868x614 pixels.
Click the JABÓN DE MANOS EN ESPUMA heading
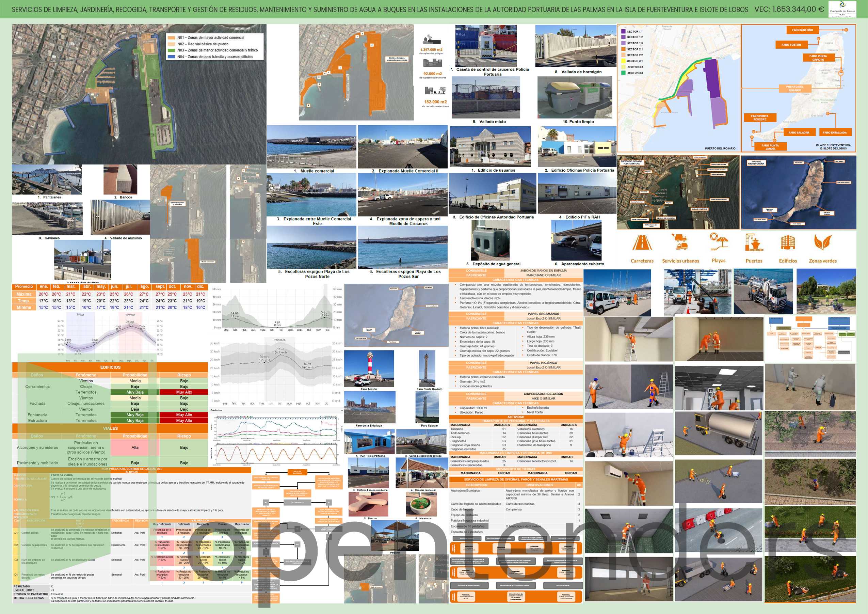543,271
